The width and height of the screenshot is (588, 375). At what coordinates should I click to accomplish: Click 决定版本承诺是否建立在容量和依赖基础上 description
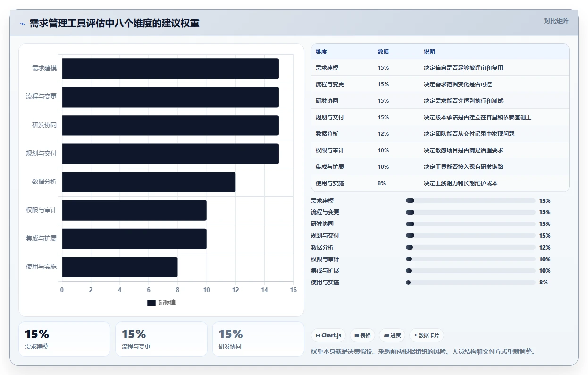478,117
